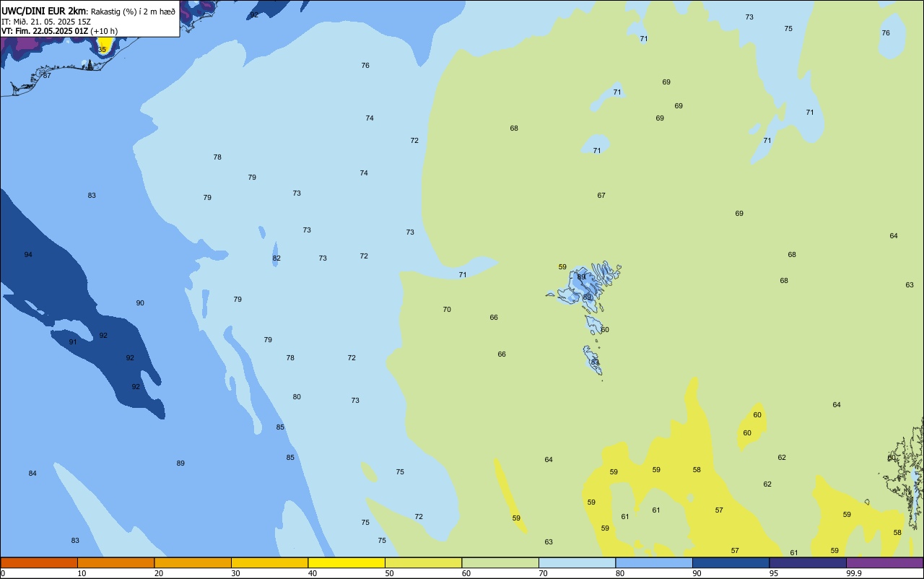
Task: Click the 'VT: Fim. 22.05.2025 01Z' line
Action: tap(45, 31)
